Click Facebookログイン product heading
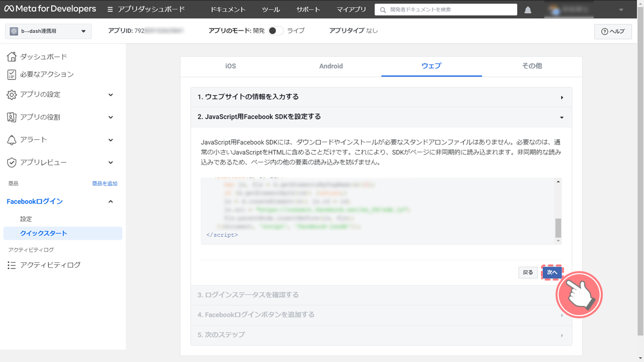Screen dimensions: 644x362 tap(35, 202)
